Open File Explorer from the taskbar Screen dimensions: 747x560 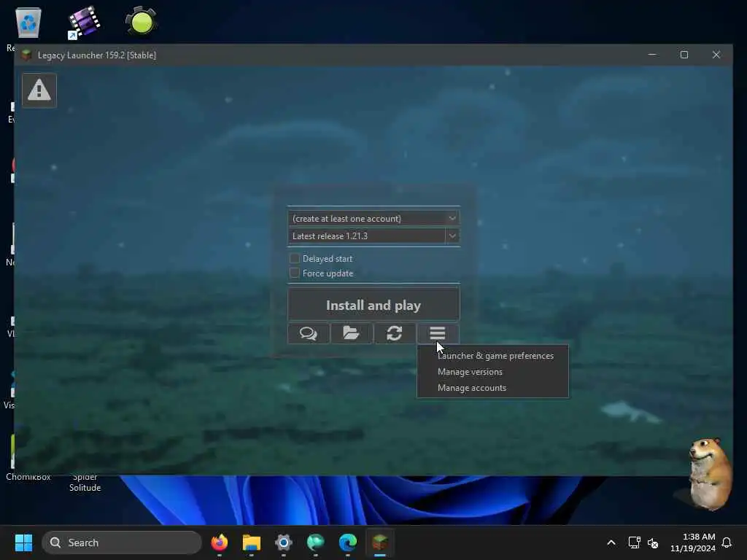[x=252, y=542]
